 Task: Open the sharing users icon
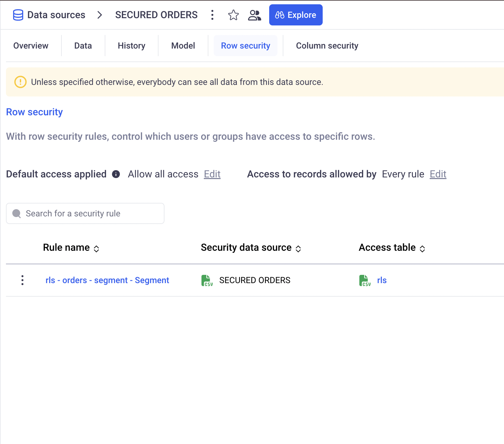pyautogui.click(x=254, y=15)
